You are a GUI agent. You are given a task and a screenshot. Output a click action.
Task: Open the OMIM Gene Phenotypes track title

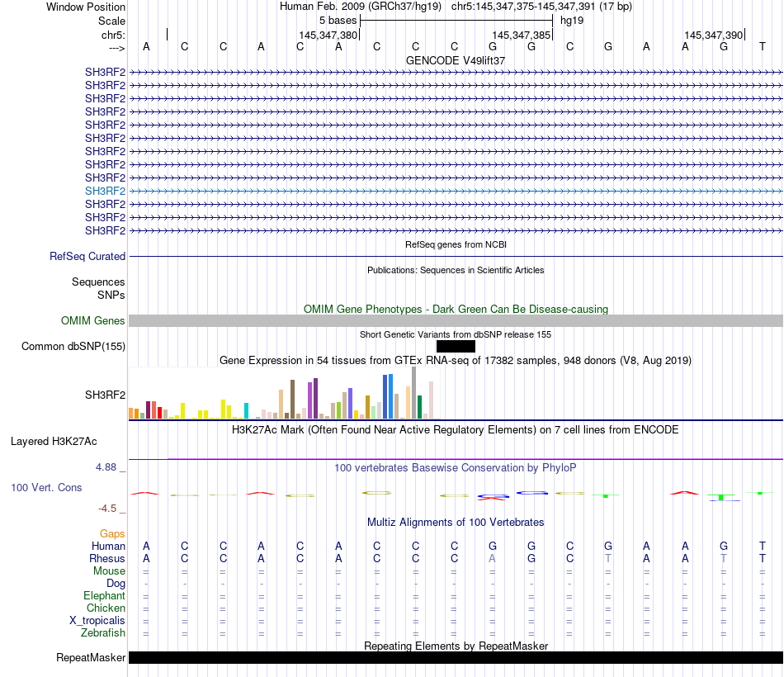click(456, 310)
